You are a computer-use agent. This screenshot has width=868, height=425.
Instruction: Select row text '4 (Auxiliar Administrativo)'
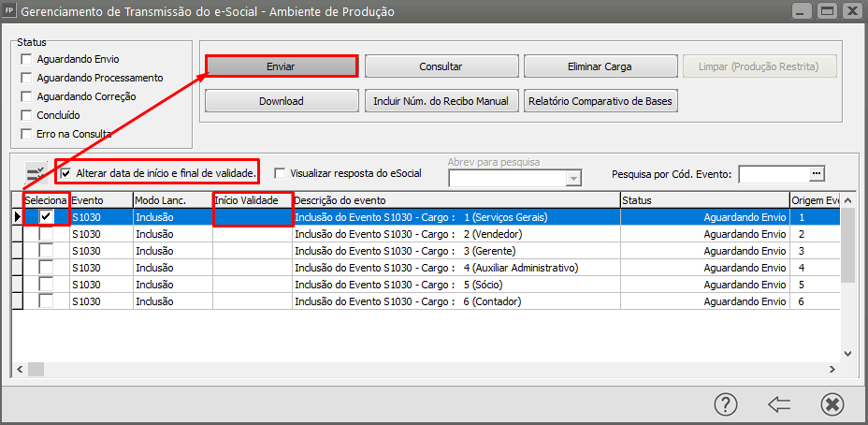[x=522, y=268]
